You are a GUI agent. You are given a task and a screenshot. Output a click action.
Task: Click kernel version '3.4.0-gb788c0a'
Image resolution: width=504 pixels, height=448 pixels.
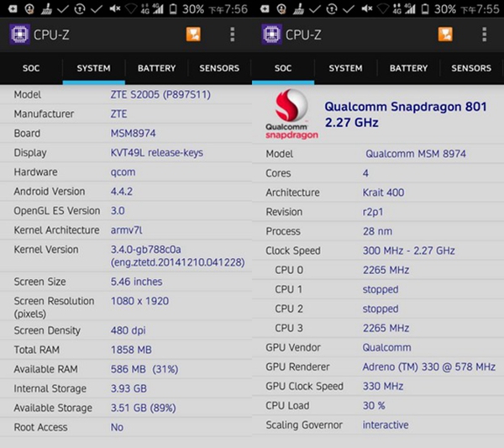click(145, 250)
